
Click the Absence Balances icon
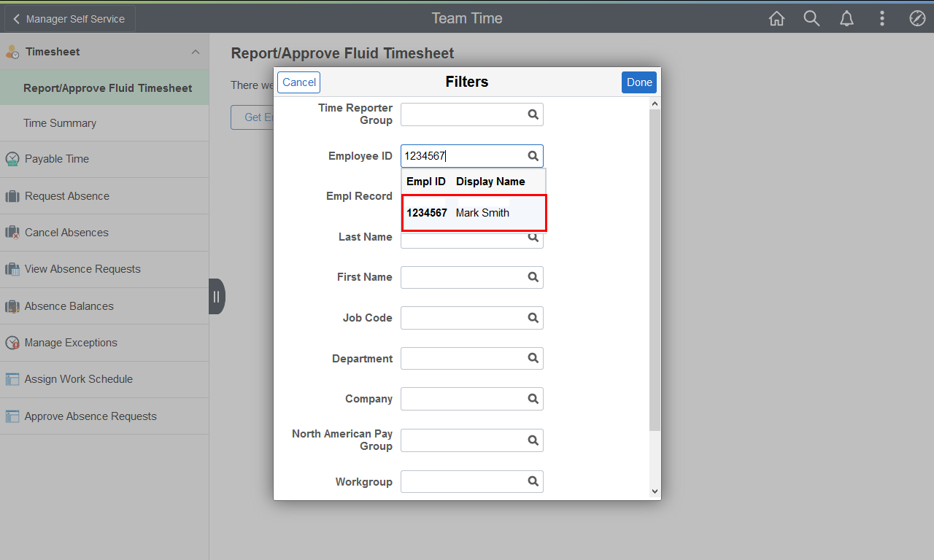(12, 306)
